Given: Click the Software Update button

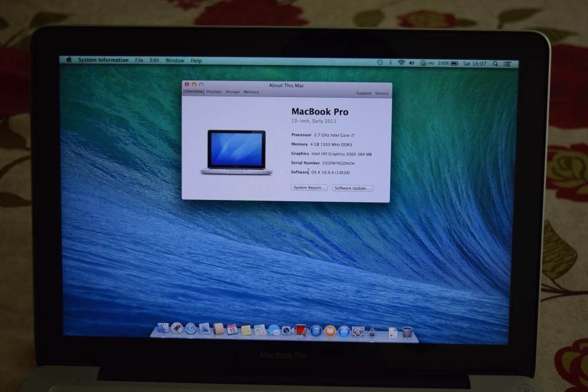Looking at the screenshot, I should coord(352,188).
